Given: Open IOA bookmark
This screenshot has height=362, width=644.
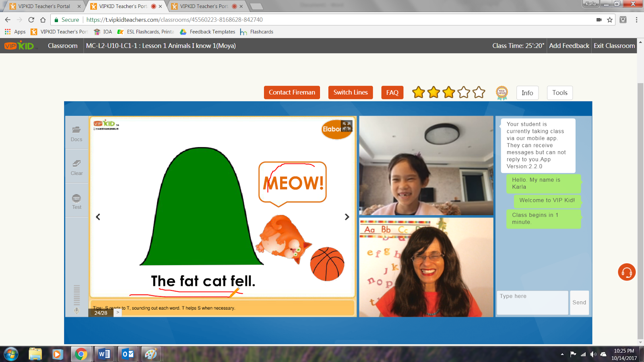Looking at the screenshot, I should click(103, 32).
